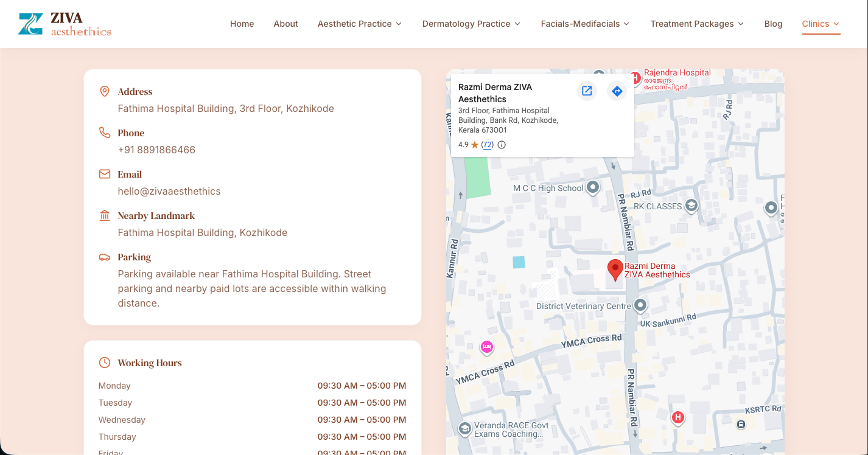
Task: Click the Rajendra Hospital map marker
Action: [635, 78]
